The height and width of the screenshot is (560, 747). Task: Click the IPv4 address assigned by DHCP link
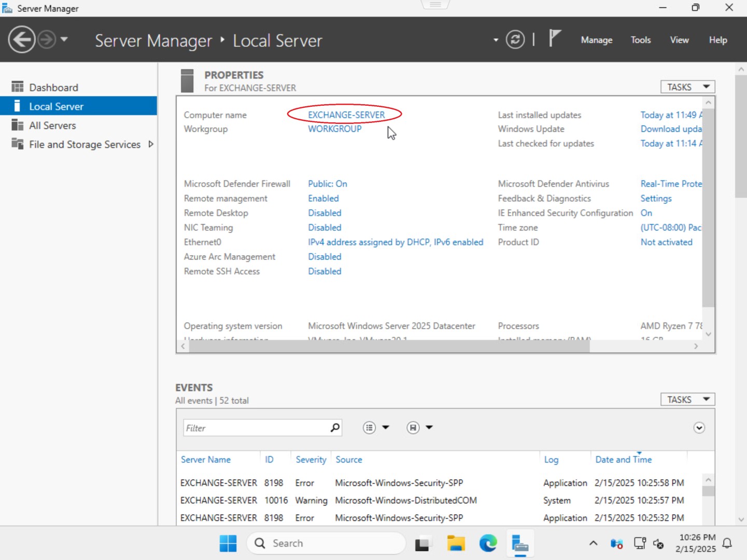[396, 242]
